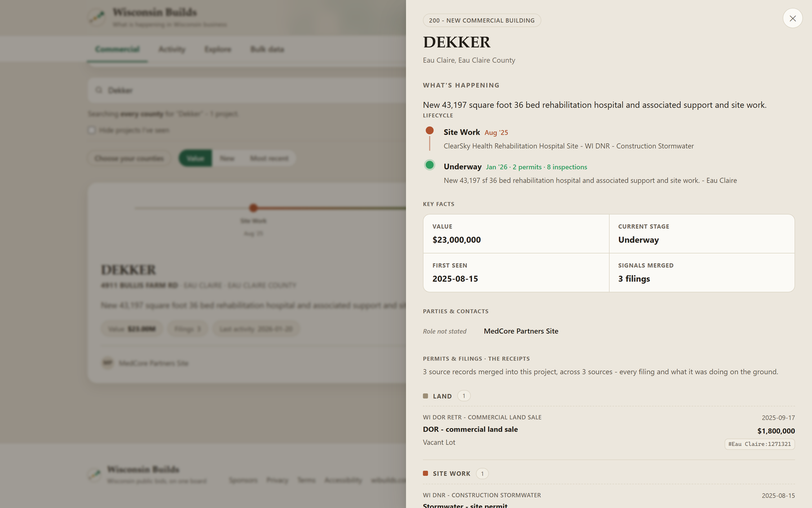Click the $1,800,000 land sale amount

(x=776, y=431)
